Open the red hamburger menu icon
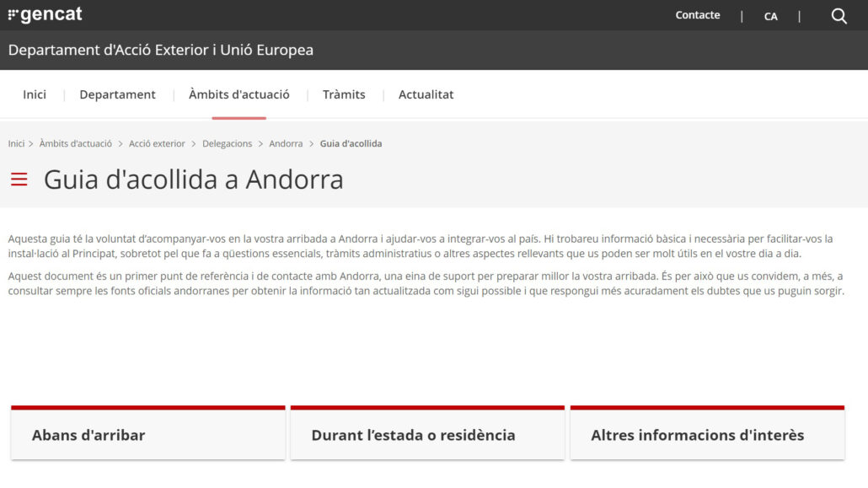The width and height of the screenshot is (868, 488). coord(19,180)
